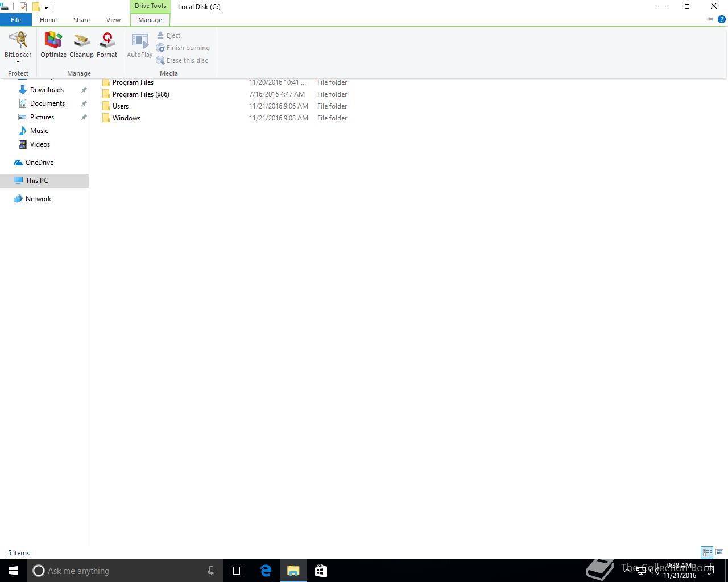Click the drive icon in title bar
This screenshot has height=582, width=728.
point(5,7)
